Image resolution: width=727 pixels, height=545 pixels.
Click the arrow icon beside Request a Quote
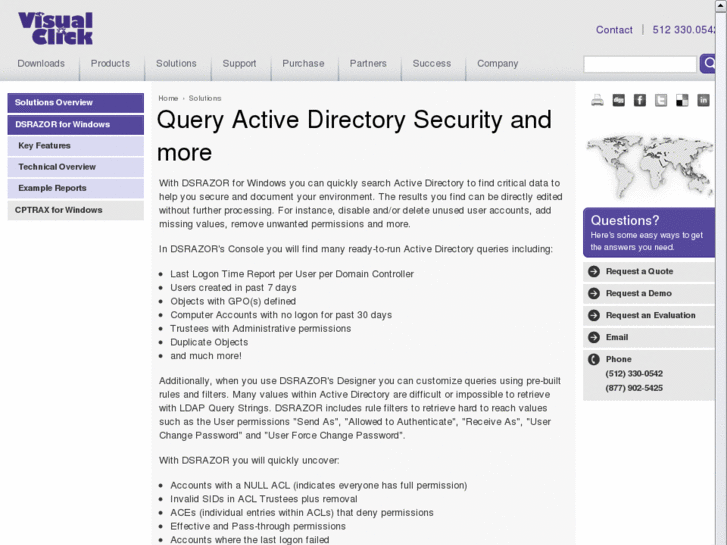click(x=594, y=271)
